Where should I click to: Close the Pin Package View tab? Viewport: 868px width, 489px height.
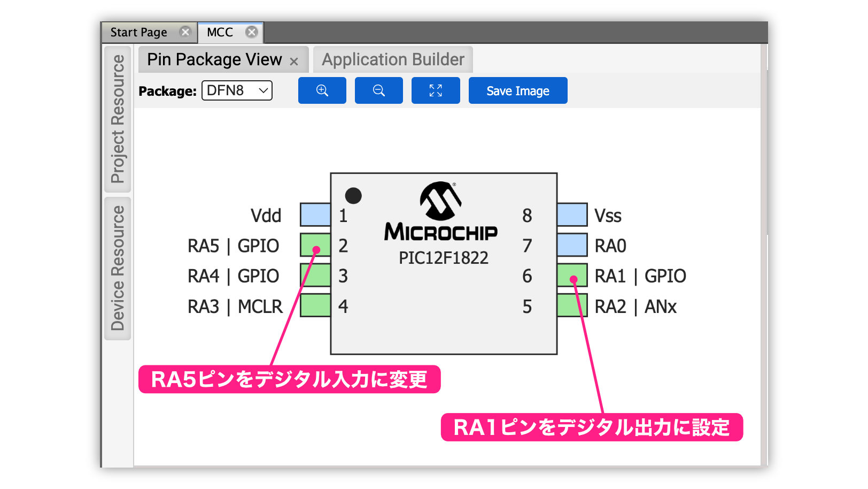(294, 62)
